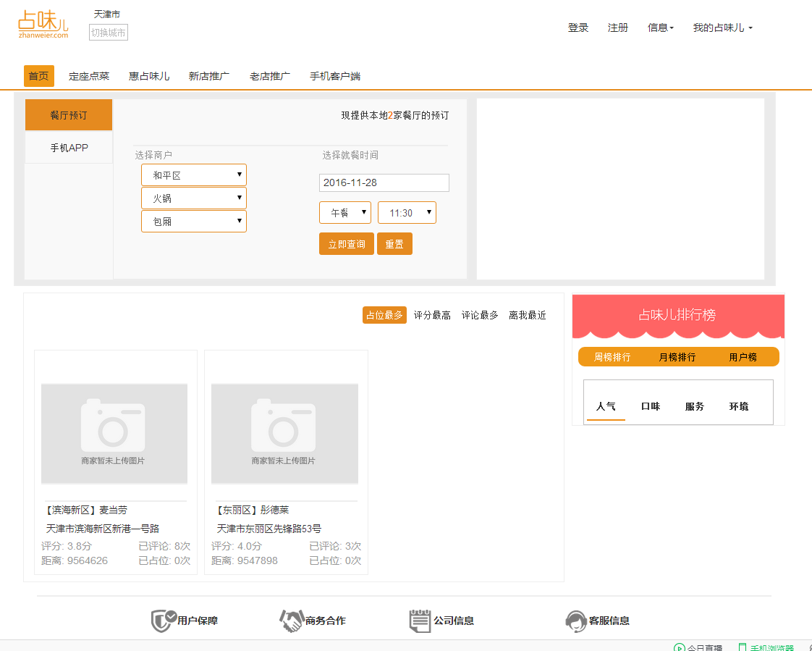
Task: Click the 占味儿 zhanweier.com logo
Action: click(x=43, y=24)
